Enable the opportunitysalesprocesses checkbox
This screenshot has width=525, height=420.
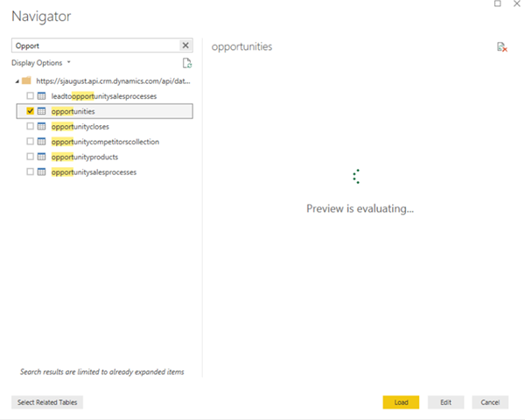pos(31,171)
